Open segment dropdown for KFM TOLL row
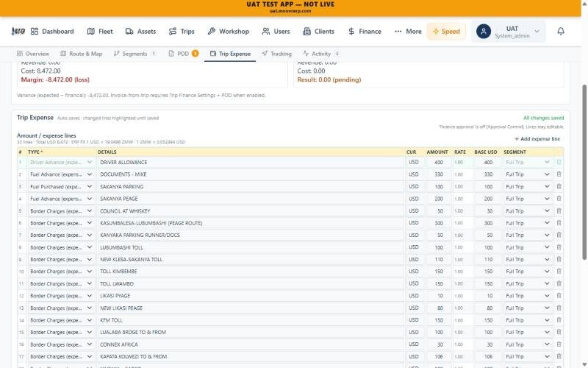Viewport: 588px width, 368px height. 528,320
